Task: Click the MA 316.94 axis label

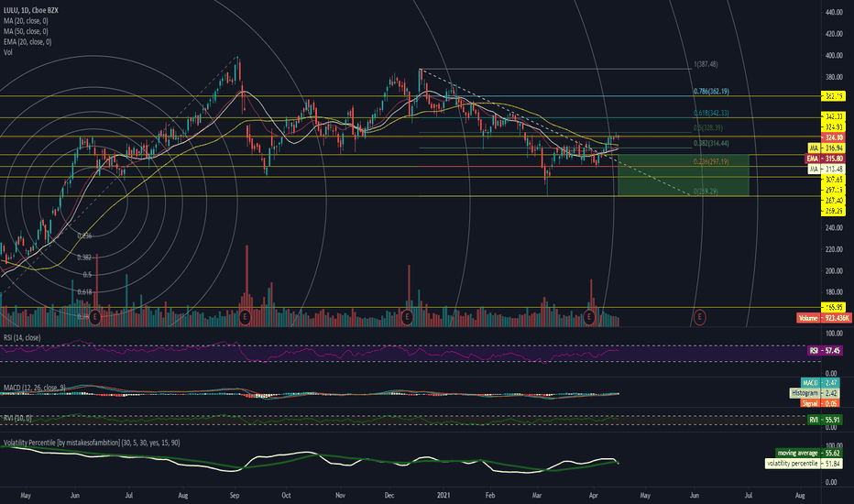Action: 827,148
